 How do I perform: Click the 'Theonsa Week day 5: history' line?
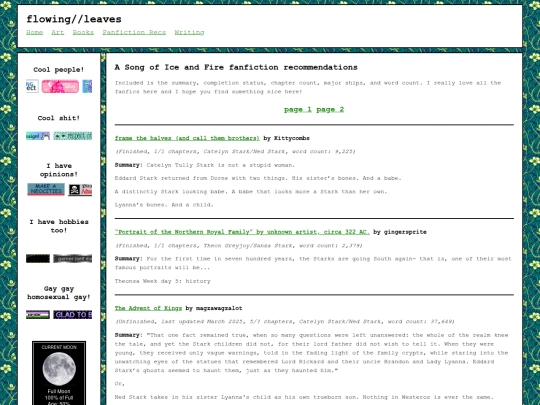coord(163,281)
